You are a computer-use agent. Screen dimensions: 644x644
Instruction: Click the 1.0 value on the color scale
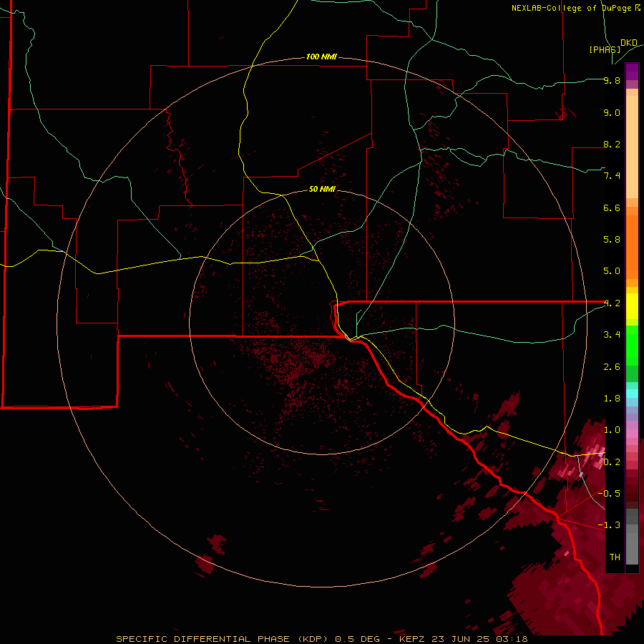(612, 430)
